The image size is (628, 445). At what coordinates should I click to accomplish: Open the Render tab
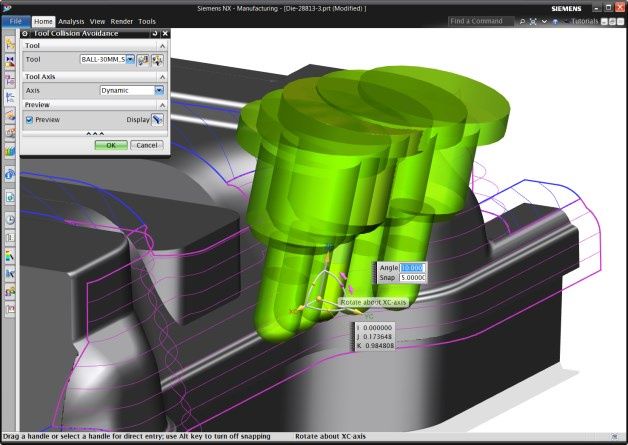click(121, 21)
